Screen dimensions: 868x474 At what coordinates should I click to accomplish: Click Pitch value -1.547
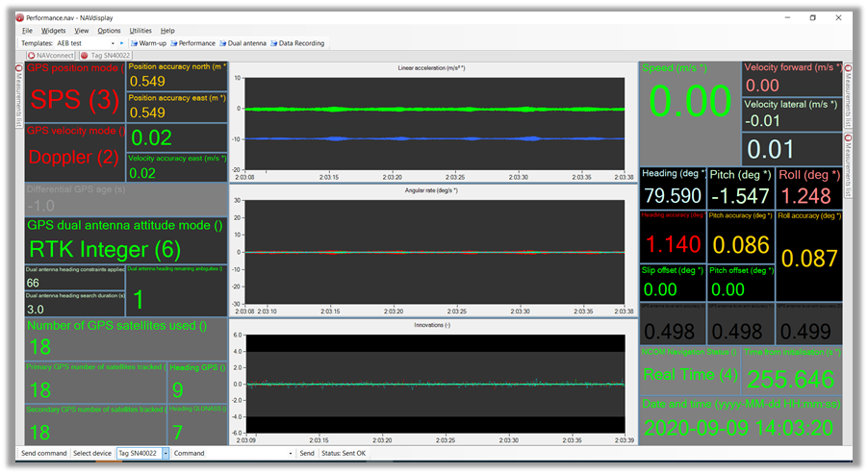740,195
